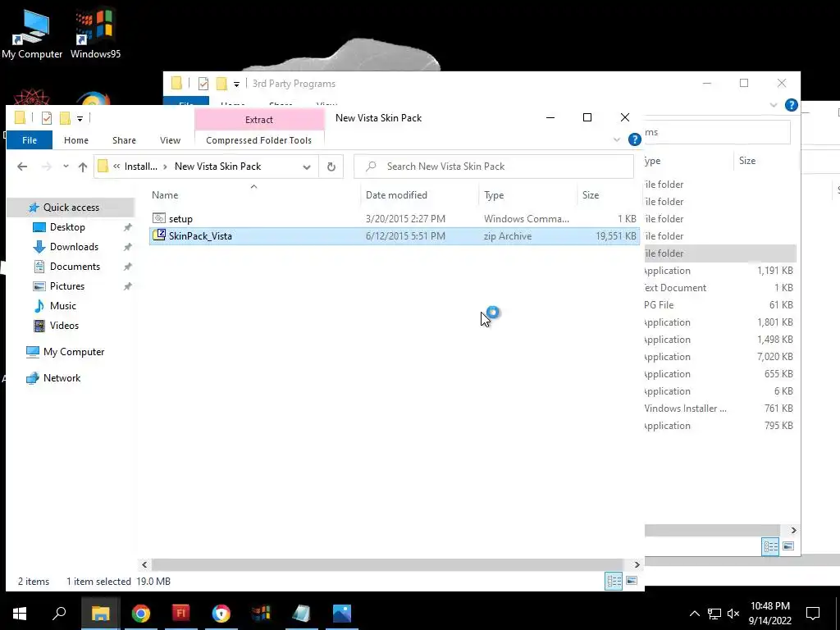
Task: Switch to the Home ribbon tab
Action: [76, 140]
